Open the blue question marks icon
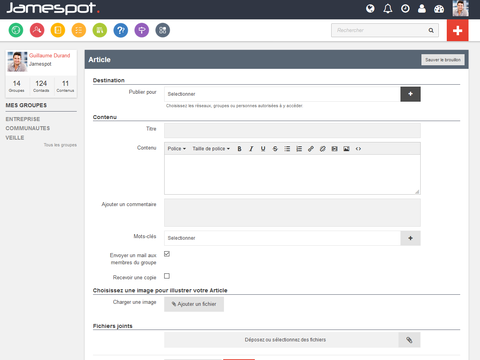The height and width of the screenshot is (360, 480). 121,30
